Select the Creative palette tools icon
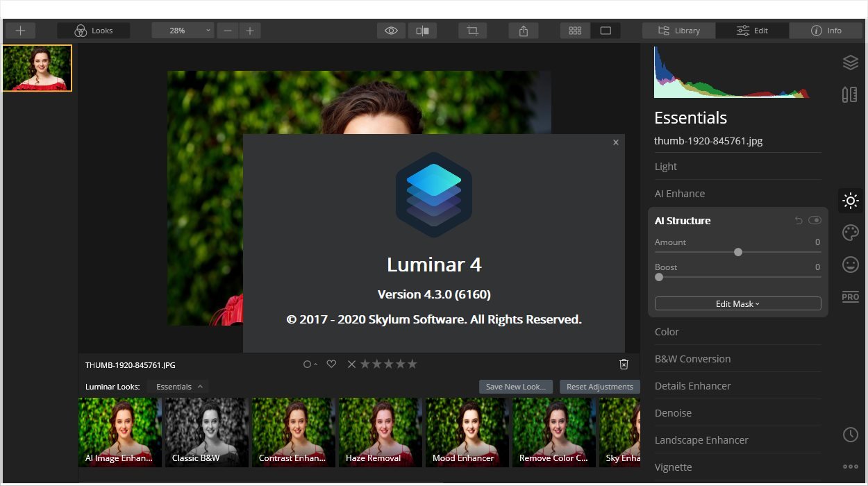Image resolution: width=868 pixels, height=486 pixels. (851, 233)
